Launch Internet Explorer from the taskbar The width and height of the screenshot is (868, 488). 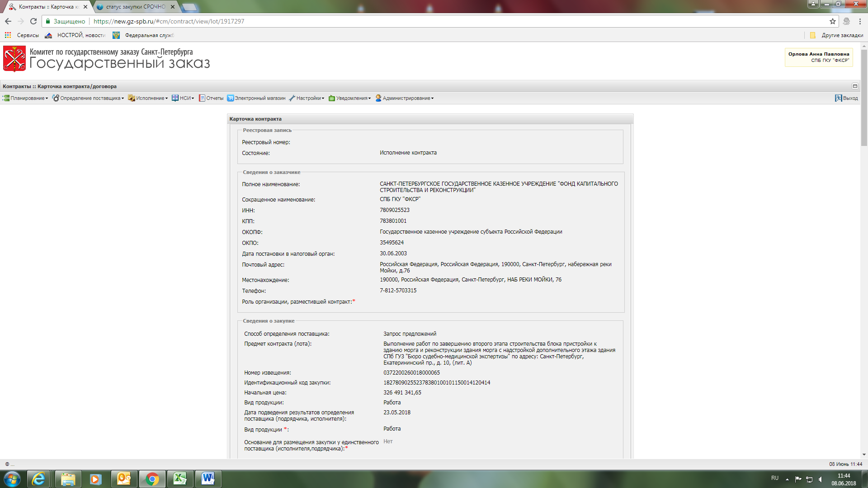[x=39, y=479]
